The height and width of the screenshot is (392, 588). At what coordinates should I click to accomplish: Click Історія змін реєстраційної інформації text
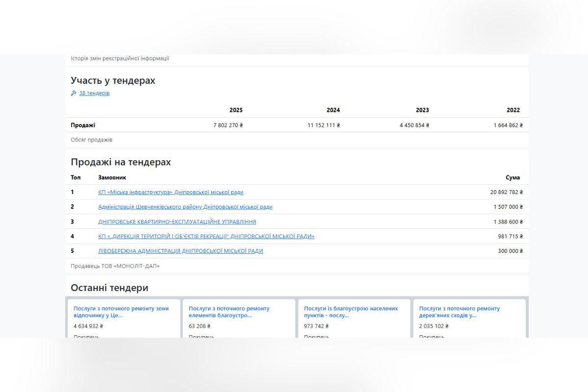point(120,58)
